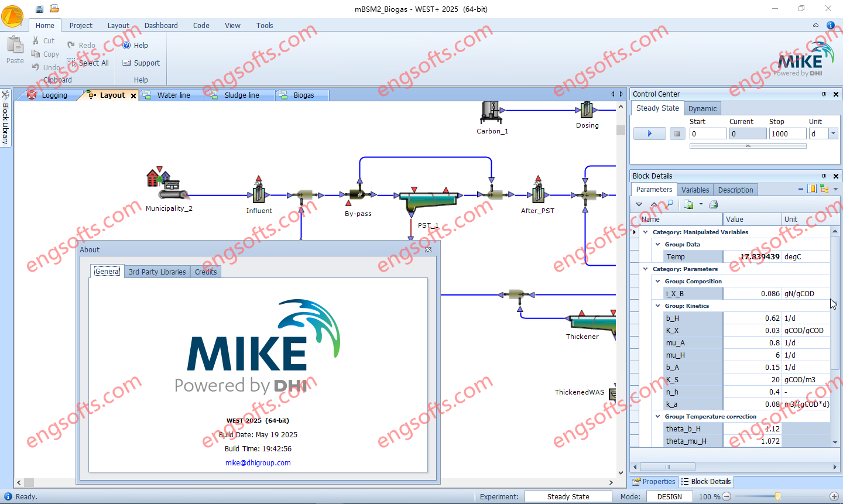Click the mike@dhigroup.com email link

point(258,462)
